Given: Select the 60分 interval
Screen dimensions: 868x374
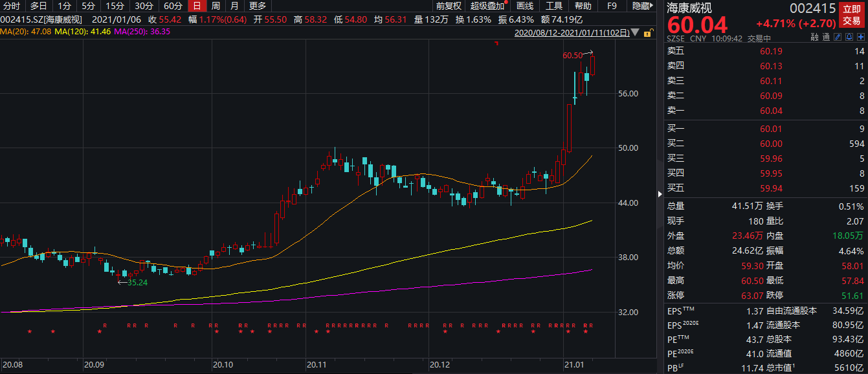Looking at the screenshot, I should [x=173, y=6].
